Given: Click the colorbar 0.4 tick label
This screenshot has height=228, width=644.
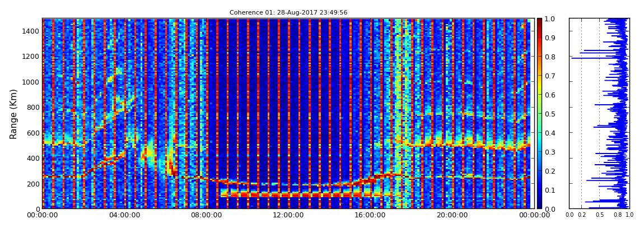Looking at the screenshot, I should (x=550, y=133).
